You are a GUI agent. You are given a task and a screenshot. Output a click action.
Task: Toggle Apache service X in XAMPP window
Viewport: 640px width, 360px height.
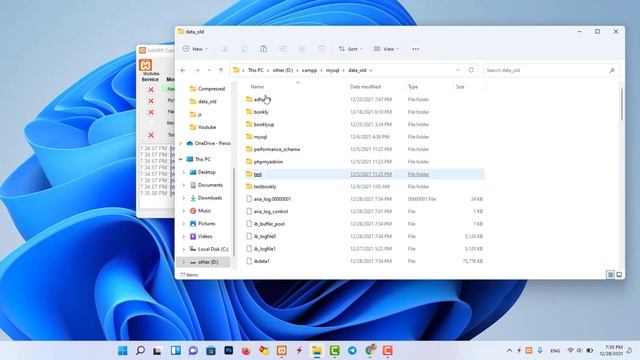[151, 89]
